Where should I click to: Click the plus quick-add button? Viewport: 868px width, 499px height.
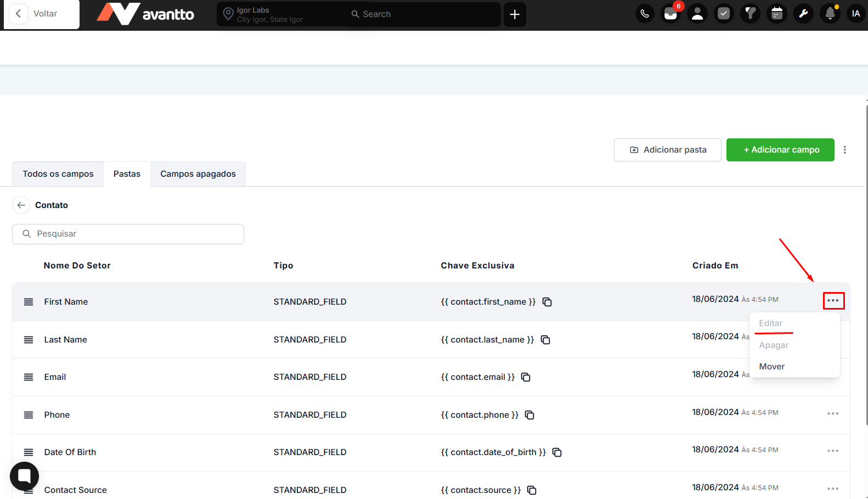[x=515, y=14]
